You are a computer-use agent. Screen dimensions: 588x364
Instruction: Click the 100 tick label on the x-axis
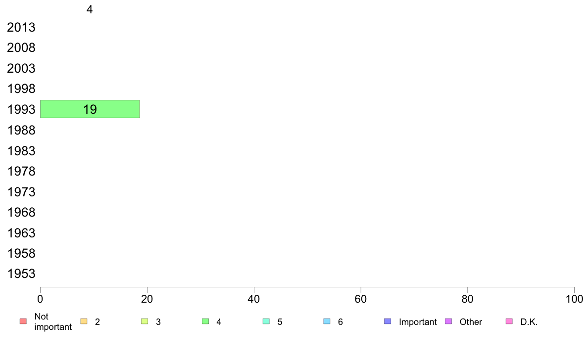pos(574,299)
